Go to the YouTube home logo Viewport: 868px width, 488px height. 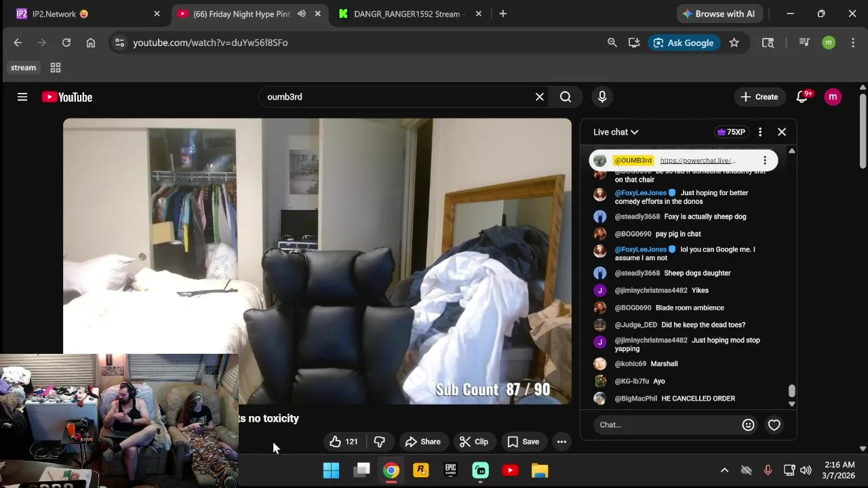[x=66, y=97]
